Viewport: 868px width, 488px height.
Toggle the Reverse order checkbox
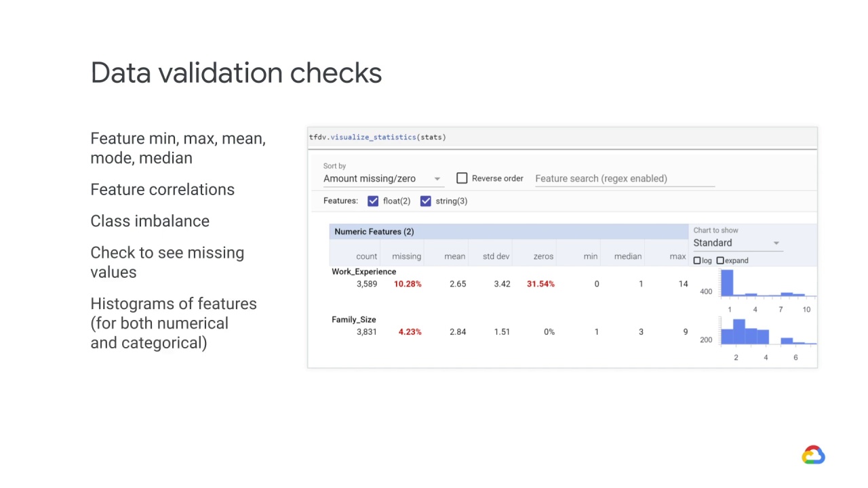[x=462, y=178]
